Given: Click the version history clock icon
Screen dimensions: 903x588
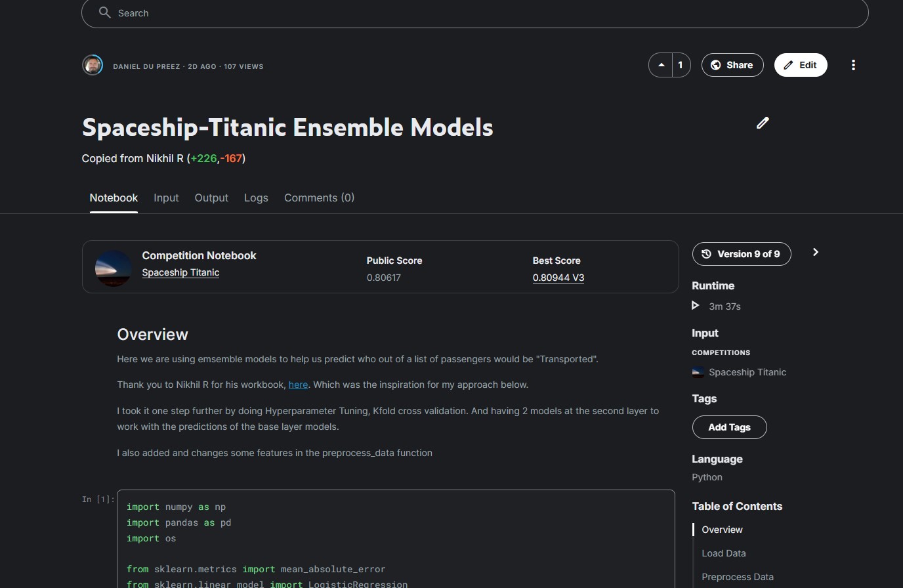Looking at the screenshot, I should click(x=706, y=254).
